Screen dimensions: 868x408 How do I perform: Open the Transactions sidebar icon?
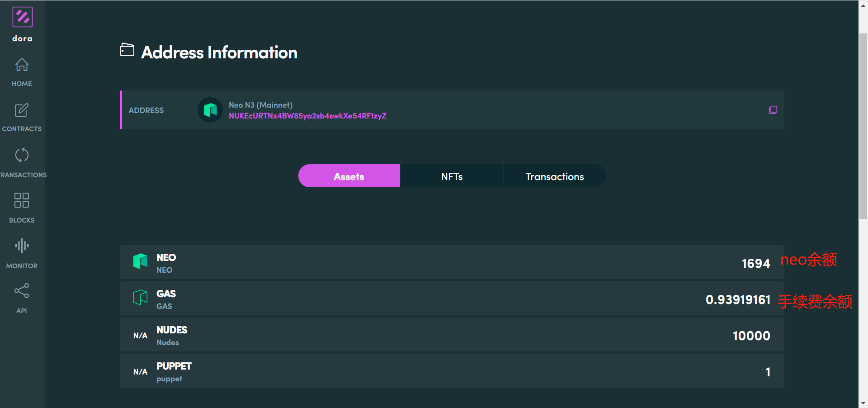pyautogui.click(x=22, y=162)
